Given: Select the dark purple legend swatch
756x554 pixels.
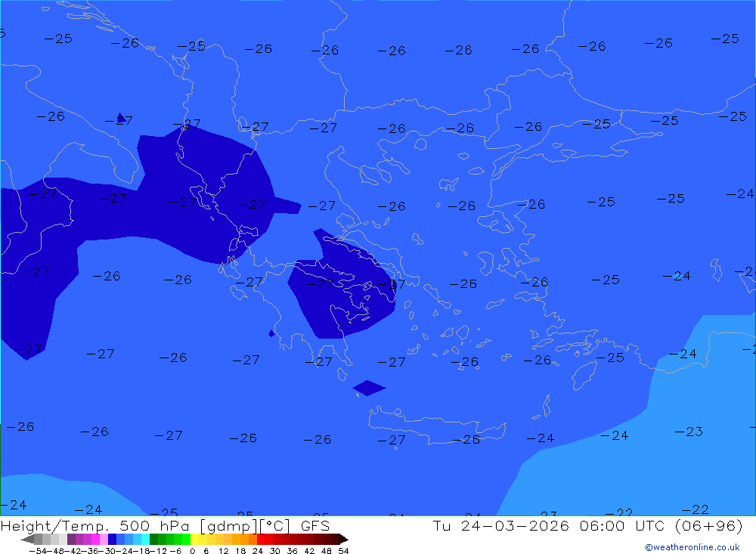Looking at the screenshot, I should [x=71, y=539].
